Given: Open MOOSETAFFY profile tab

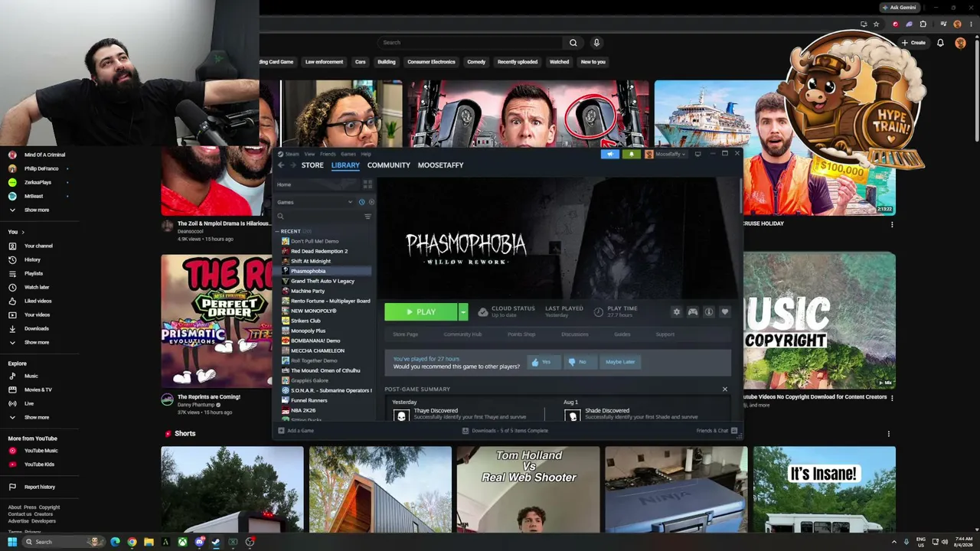Looking at the screenshot, I should coord(440,165).
